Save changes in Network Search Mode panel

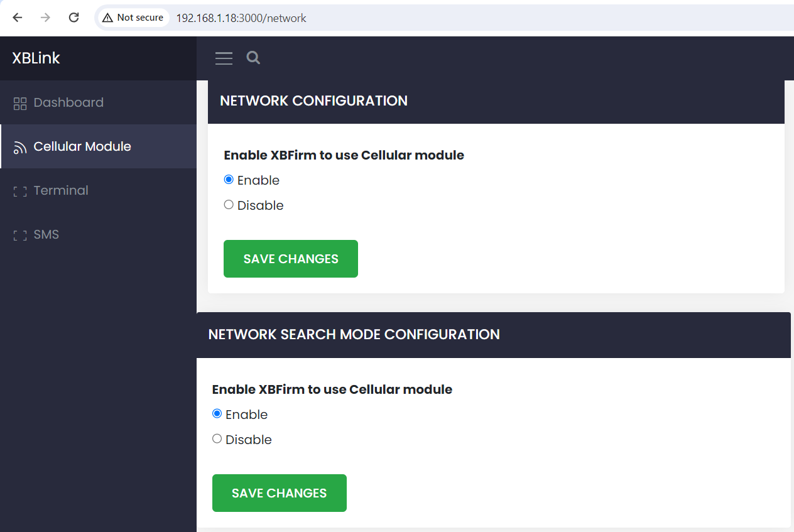tap(279, 493)
